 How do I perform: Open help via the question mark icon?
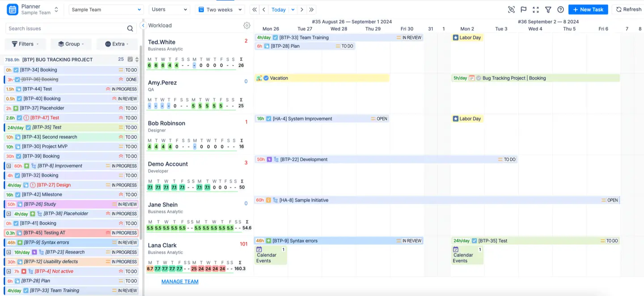[560, 9]
